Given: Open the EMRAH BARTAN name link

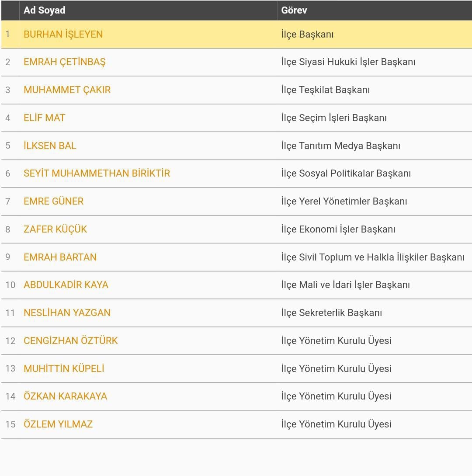Looking at the screenshot, I should point(60,257).
